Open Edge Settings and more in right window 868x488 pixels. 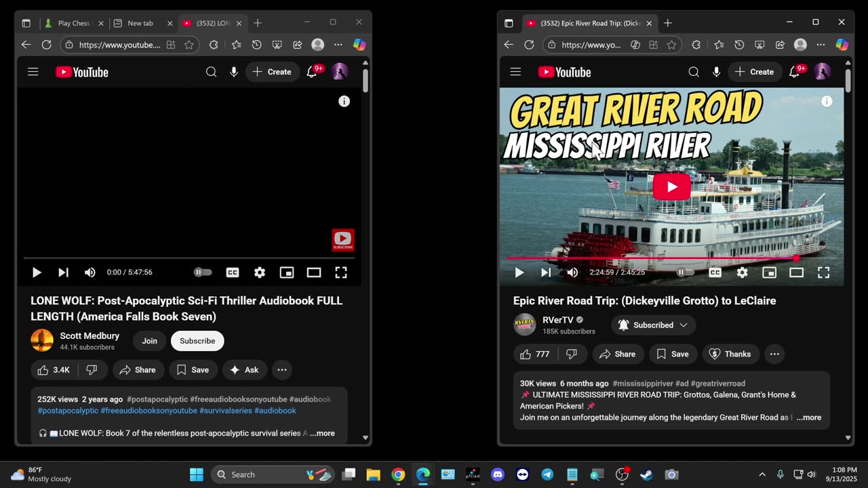821,45
